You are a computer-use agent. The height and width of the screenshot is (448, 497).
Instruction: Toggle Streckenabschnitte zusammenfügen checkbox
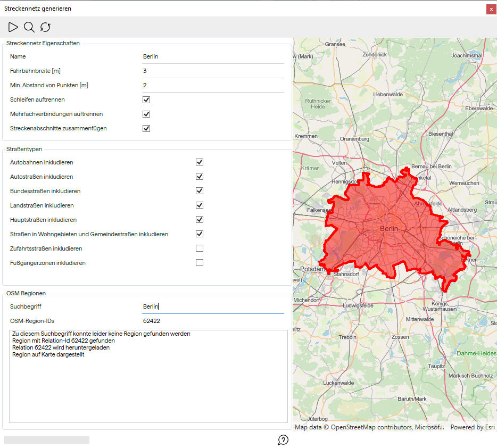pos(146,128)
